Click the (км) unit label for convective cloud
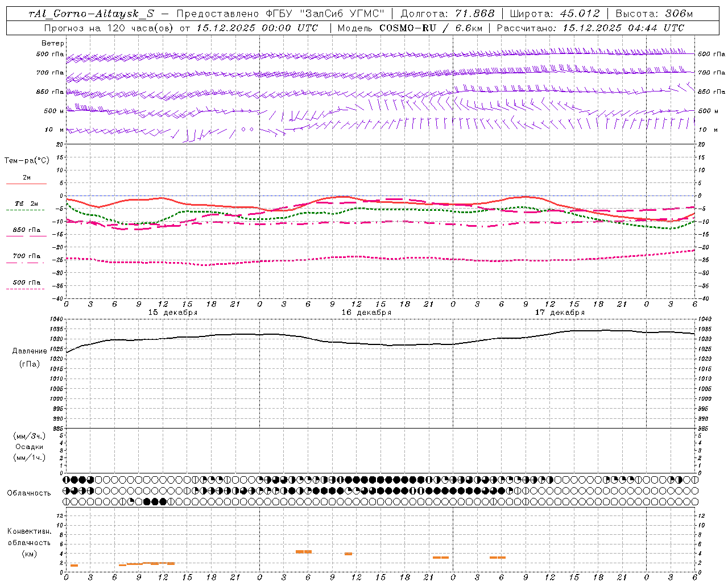The image size is (728, 582). click(30, 553)
